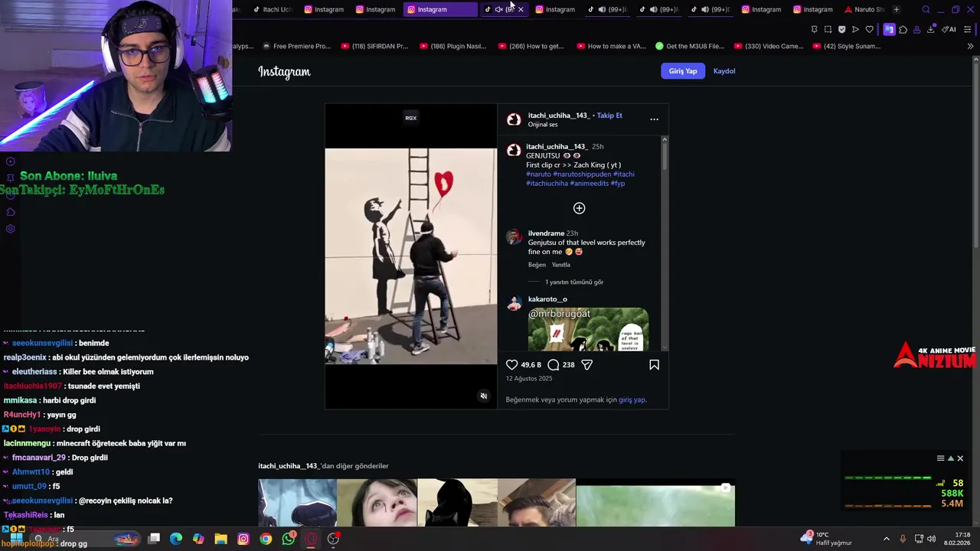
Task: Toggle the microphone icon in the system tray
Action: pos(903,539)
